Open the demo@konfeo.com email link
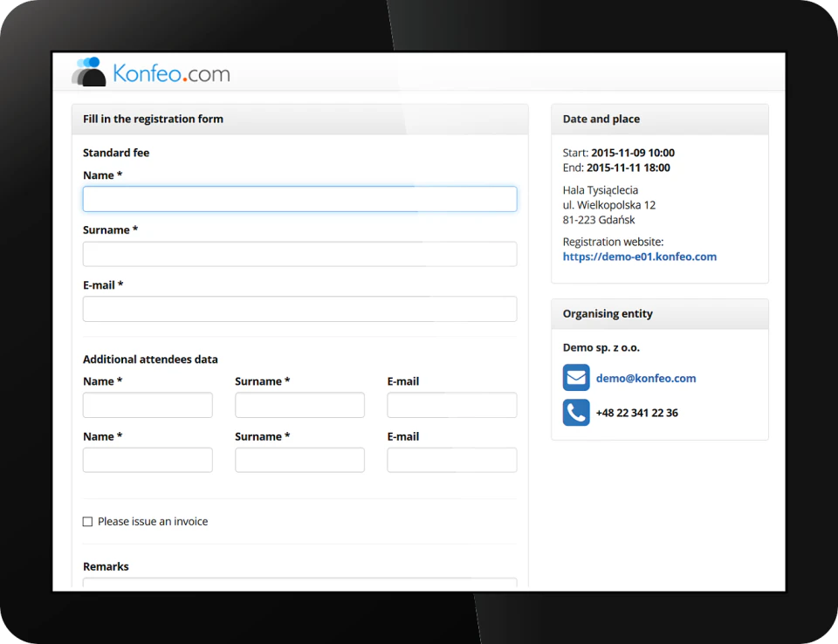 point(646,378)
